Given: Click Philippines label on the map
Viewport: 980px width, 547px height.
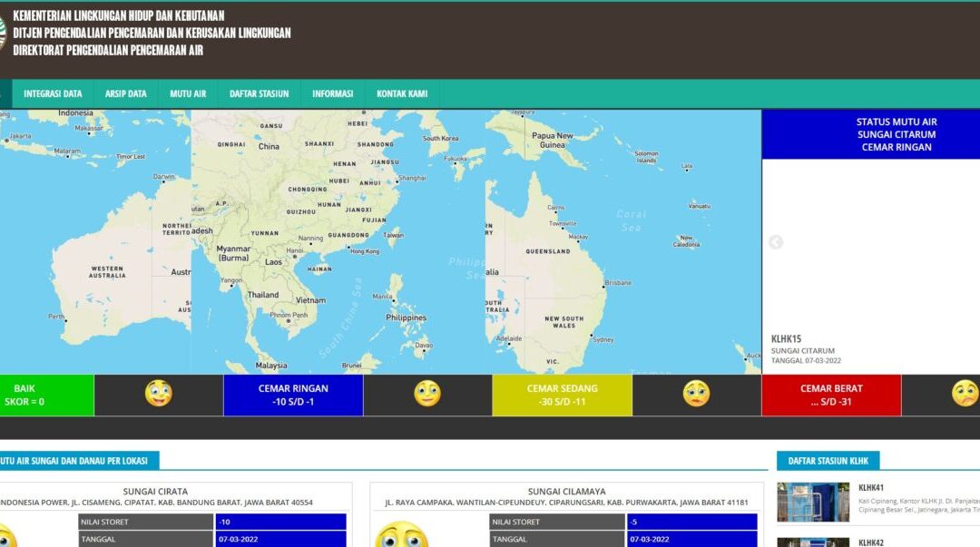Looking at the screenshot, I should point(406,317).
